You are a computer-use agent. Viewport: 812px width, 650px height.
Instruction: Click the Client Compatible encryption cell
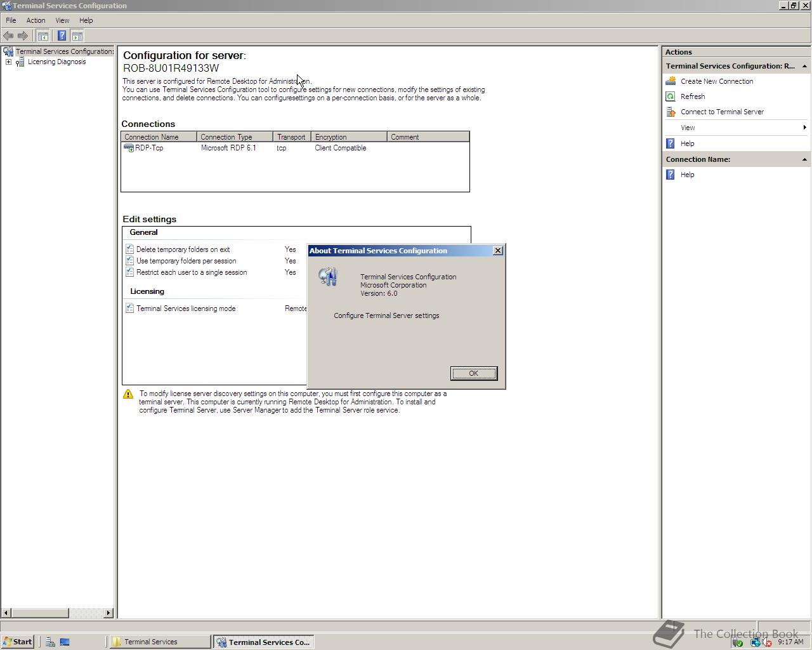coord(341,148)
